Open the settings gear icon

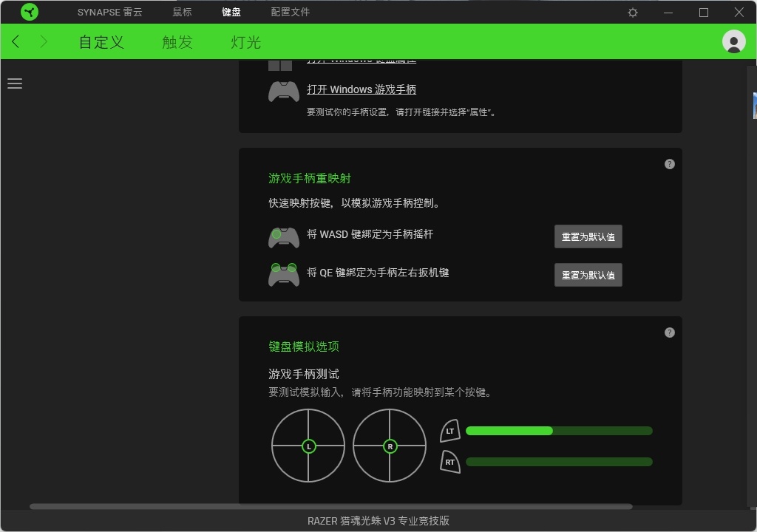pyautogui.click(x=633, y=13)
